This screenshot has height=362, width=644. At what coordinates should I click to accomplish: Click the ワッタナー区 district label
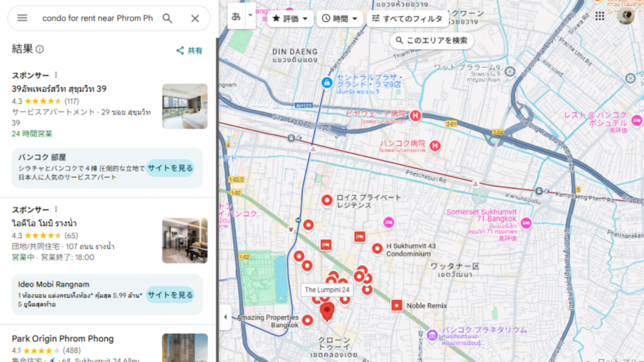[455, 266]
